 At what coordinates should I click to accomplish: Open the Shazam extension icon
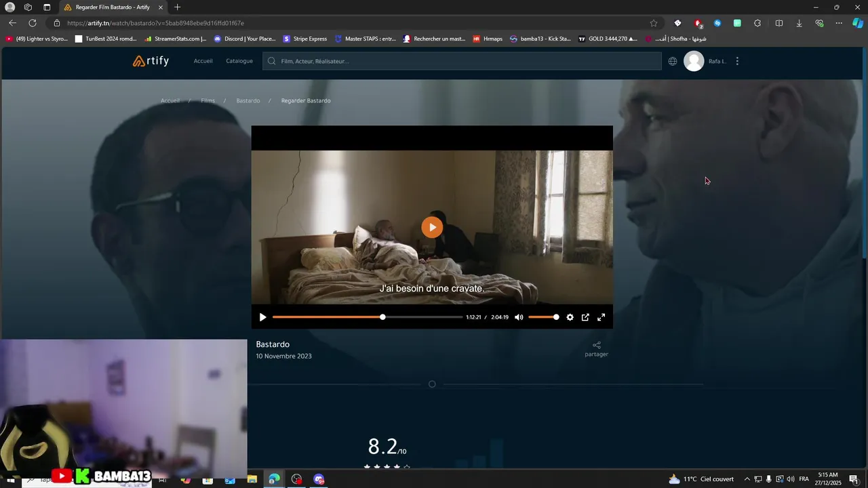coord(717,23)
